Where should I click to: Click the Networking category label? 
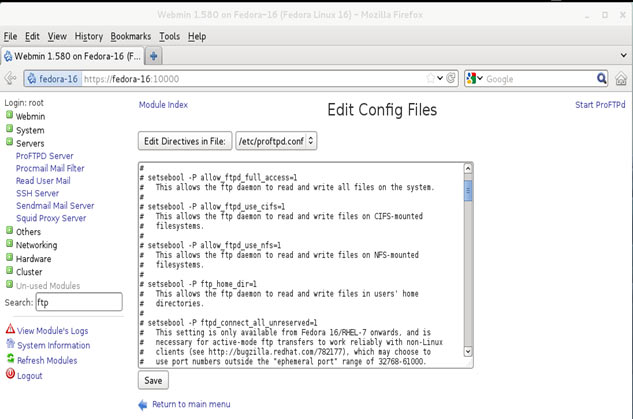pyautogui.click(x=36, y=245)
